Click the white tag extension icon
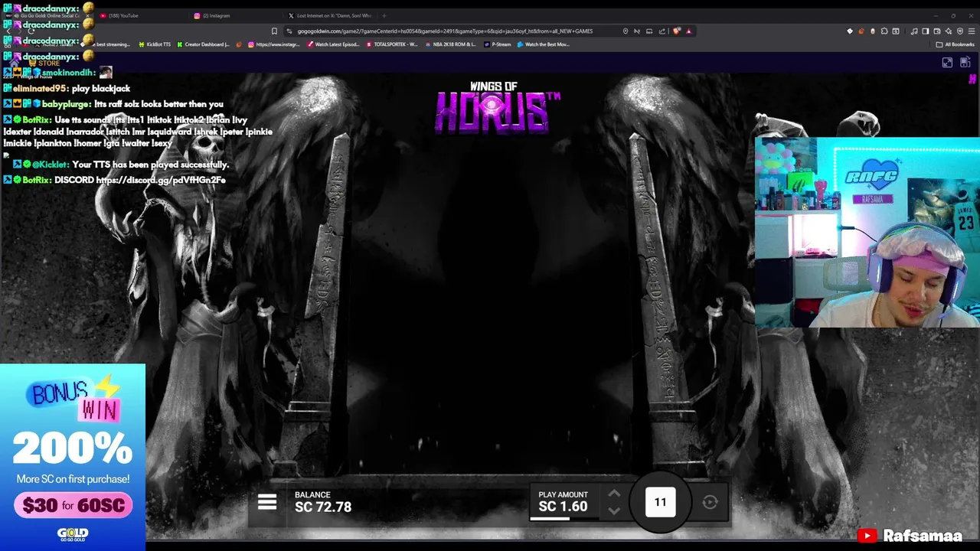The width and height of the screenshot is (980, 551). click(x=850, y=31)
